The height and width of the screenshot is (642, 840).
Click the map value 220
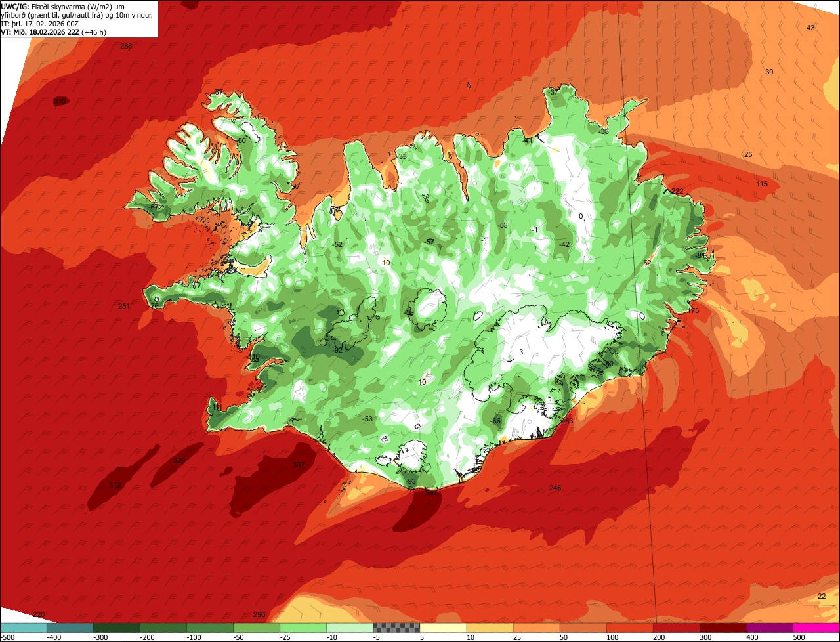(39, 614)
